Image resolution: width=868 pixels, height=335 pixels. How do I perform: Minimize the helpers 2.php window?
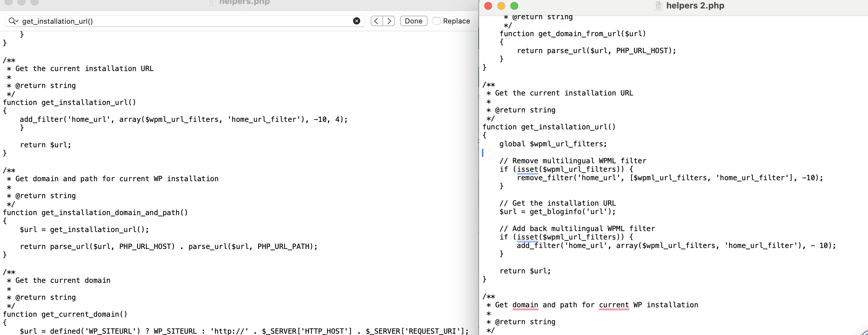pos(501,6)
